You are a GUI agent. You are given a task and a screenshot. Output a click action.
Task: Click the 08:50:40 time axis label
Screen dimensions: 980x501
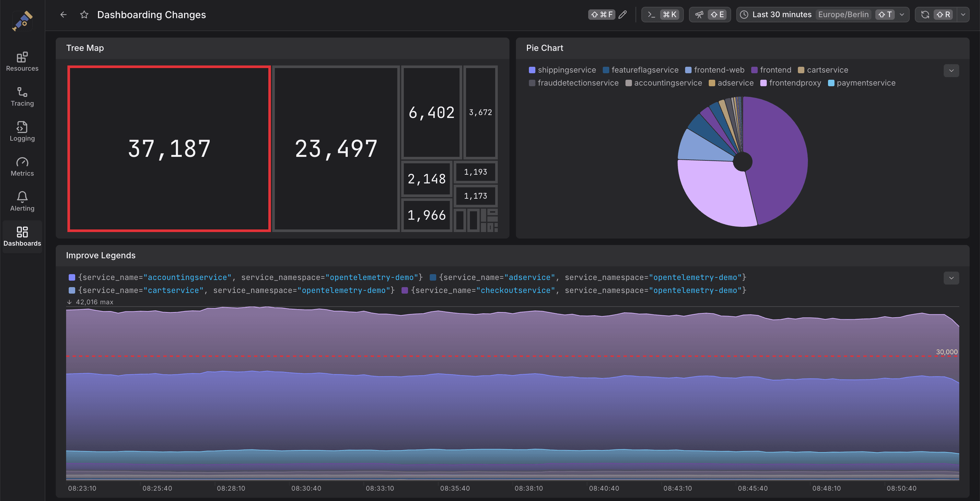(901, 488)
